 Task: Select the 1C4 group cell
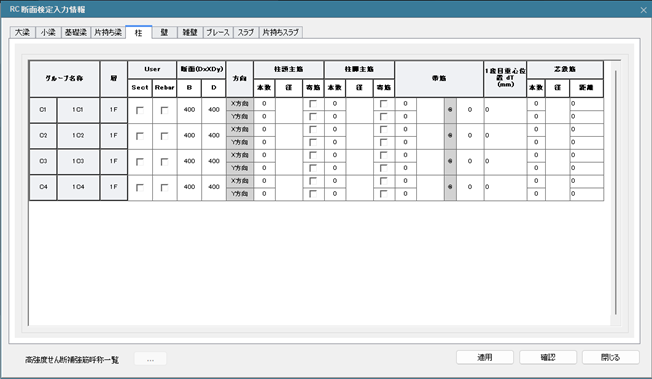[x=78, y=188]
